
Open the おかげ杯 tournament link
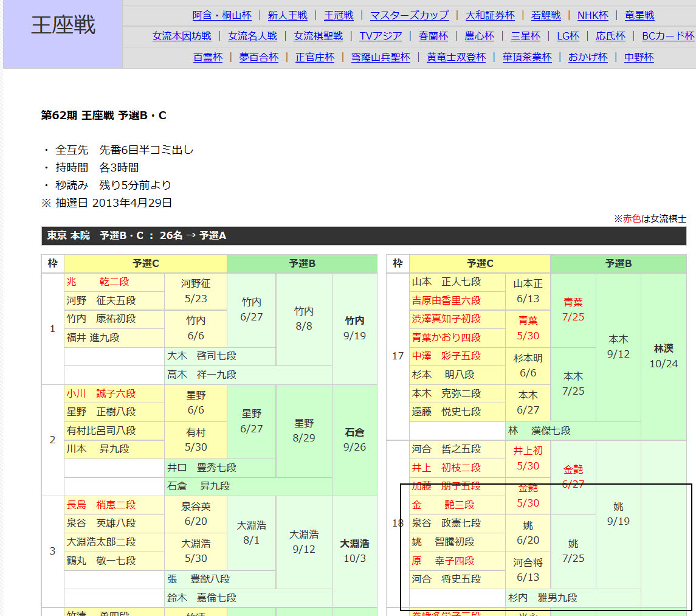(x=587, y=57)
